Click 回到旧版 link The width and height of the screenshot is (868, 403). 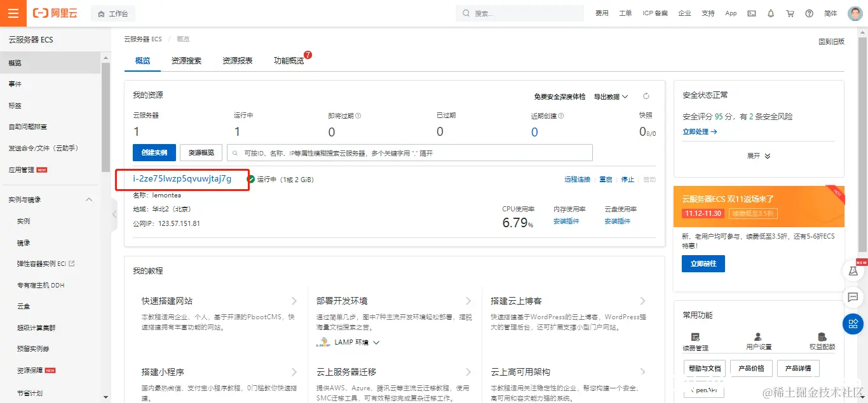pos(831,41)
